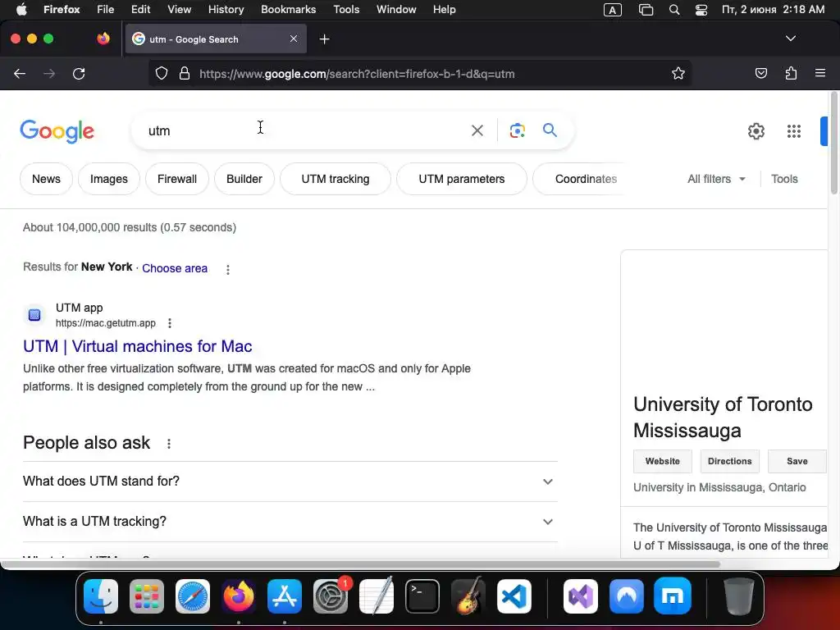This screenshot has height=630, width=840.
Task: Launch Terminal from the Dock
Action: point(422,596)
